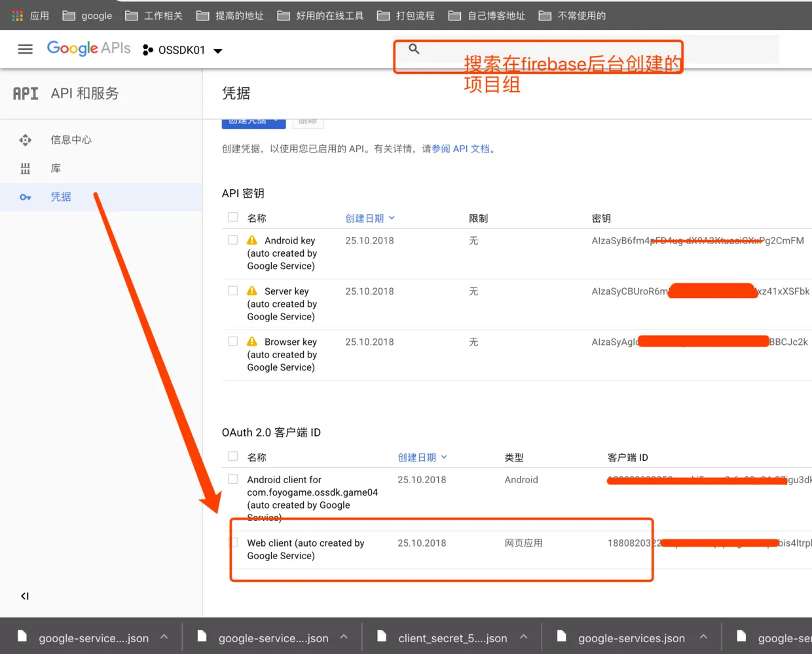This screenshot has height=654, width=812.
Task: Click the OSSDK01 project dots icon
Action: tap(148, 50)
